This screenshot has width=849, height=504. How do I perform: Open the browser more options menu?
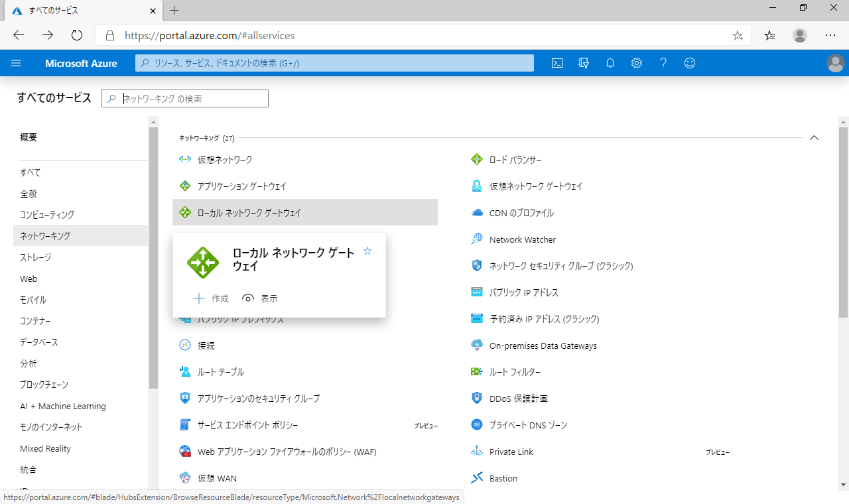tap(830, 36)
